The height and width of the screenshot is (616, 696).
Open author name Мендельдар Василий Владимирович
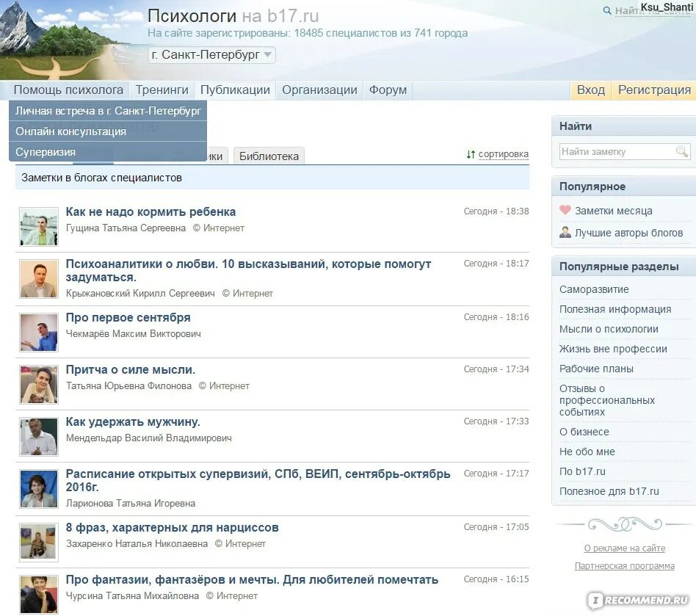click(149, 438)
